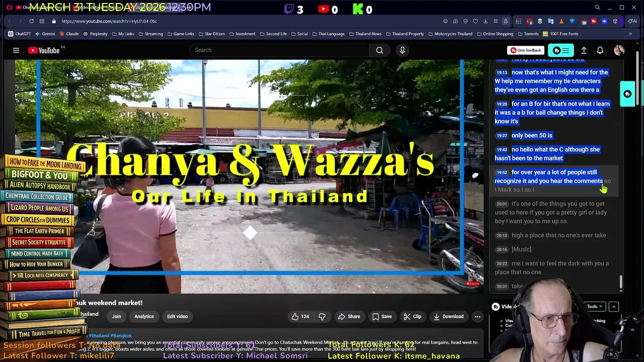Click the scissors Clip button
The height and width of the screenshot is (362, 644).
pos(412,317)
